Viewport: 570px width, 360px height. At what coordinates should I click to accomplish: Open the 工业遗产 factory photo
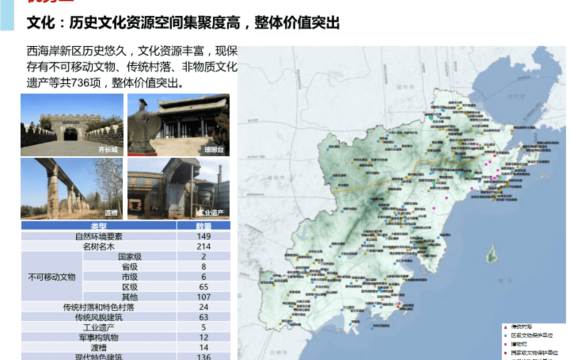click(x=178, y=188)
